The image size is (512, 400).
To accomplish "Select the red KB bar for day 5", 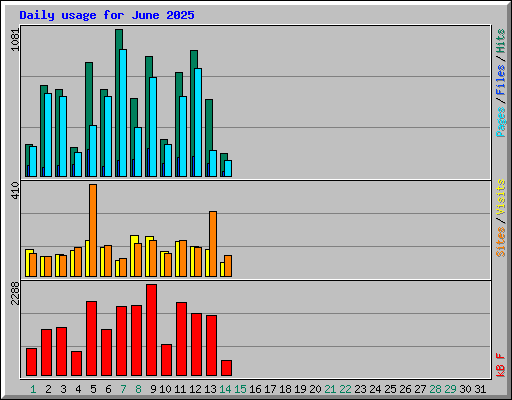I will tap(91, 339).
